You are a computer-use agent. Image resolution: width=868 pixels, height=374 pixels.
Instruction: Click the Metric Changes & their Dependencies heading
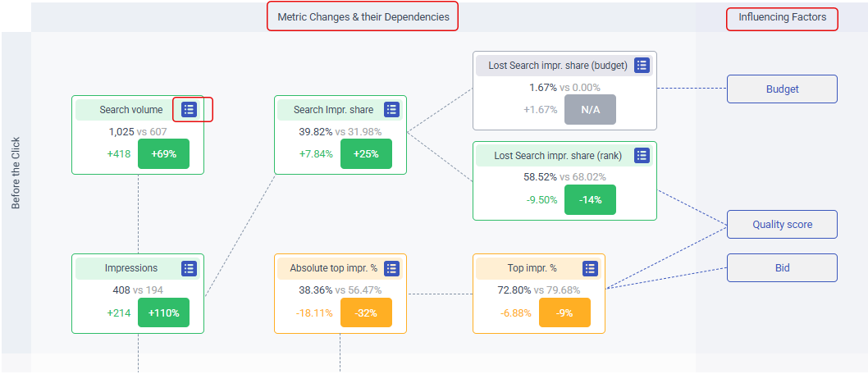pyautogui.click(x=363, y=16)
